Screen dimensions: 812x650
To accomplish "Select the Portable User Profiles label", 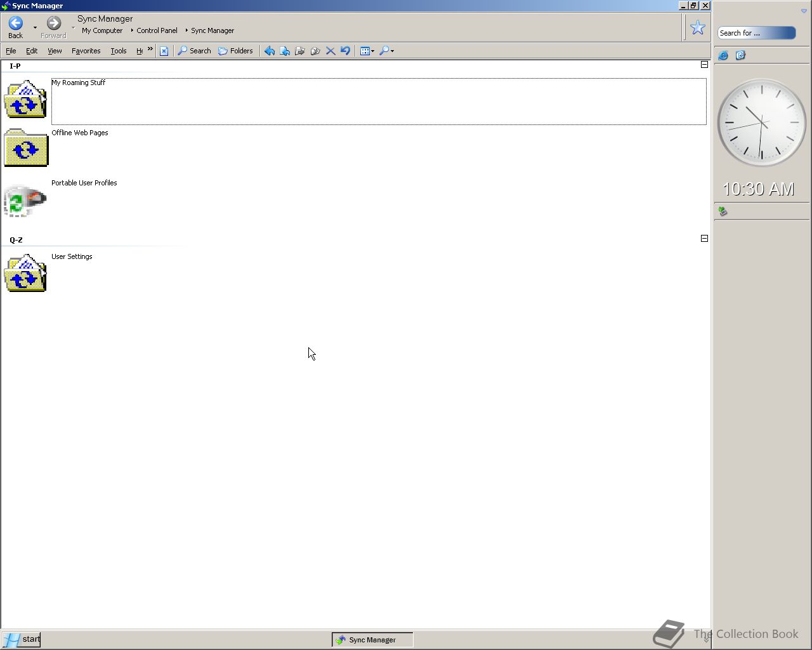I will pos(84,183).
